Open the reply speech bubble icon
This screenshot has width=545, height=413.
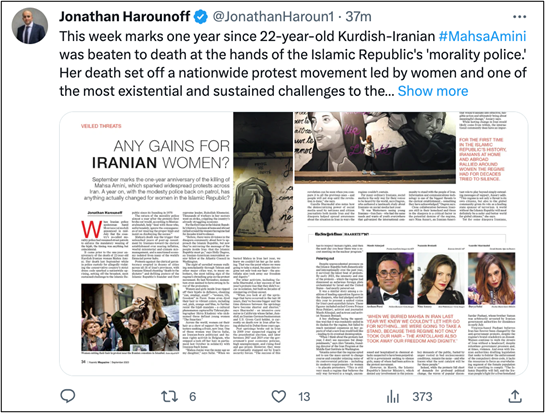click(x=67, y=396)
